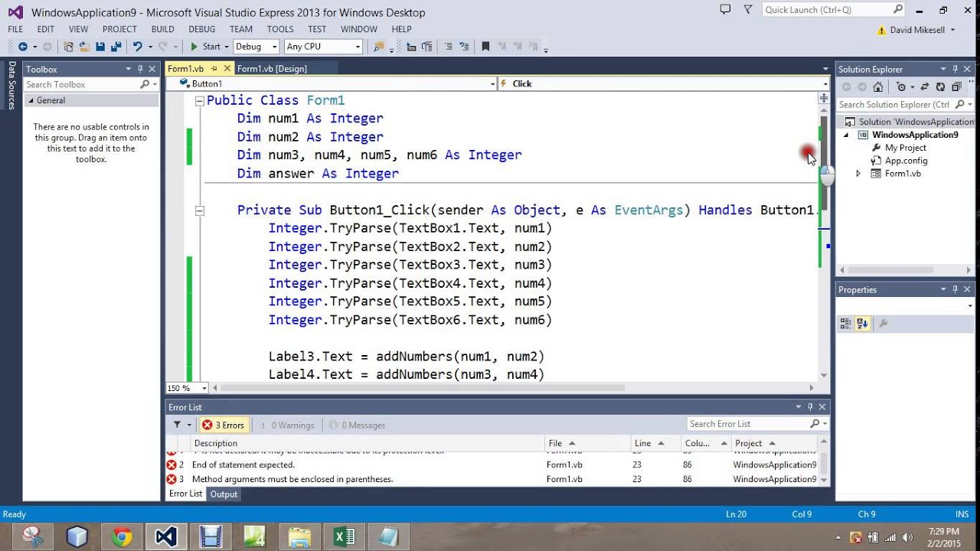
Task: Open the FILE menu
Action: tap(15, 29)
